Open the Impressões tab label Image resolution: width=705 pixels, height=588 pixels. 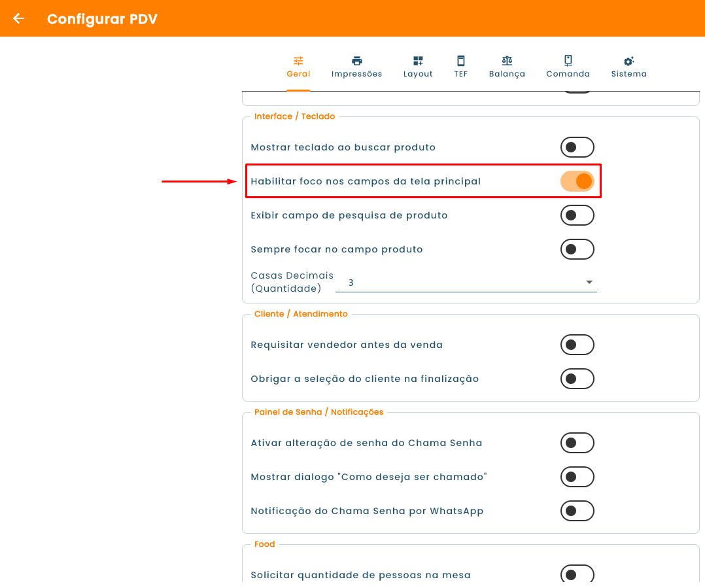tap(357, 74)
